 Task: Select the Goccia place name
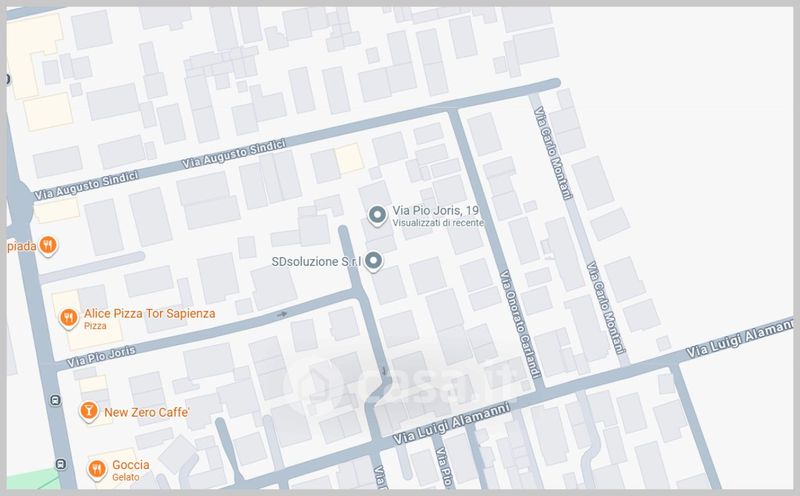(131, 464)
